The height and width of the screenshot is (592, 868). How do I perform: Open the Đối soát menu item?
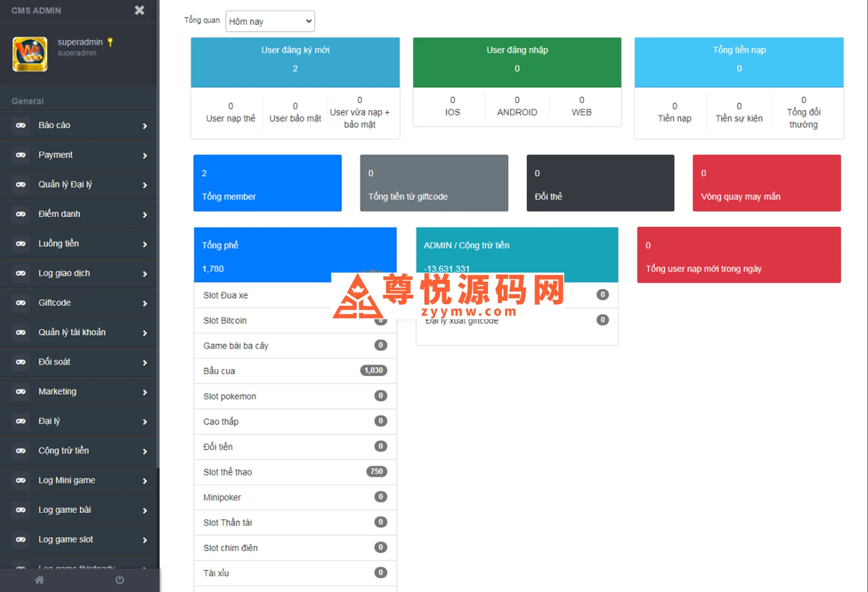[54, 362]
